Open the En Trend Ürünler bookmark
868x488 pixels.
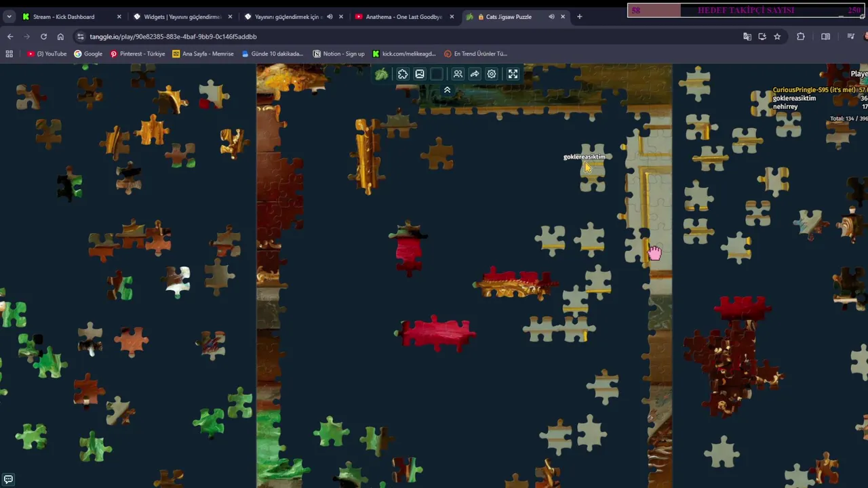tap(475, 54)
